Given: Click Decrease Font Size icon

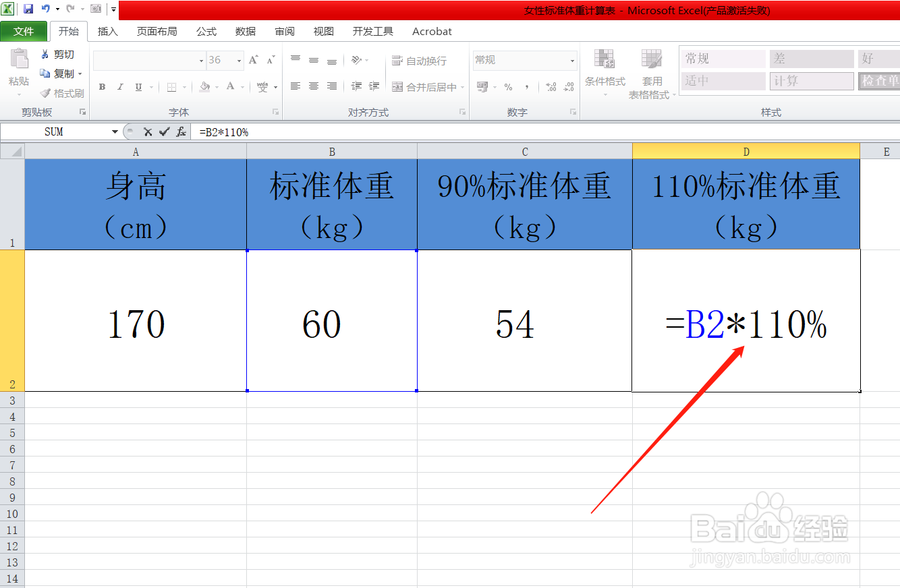Looking at the screenshot, I should pos(271,60).
